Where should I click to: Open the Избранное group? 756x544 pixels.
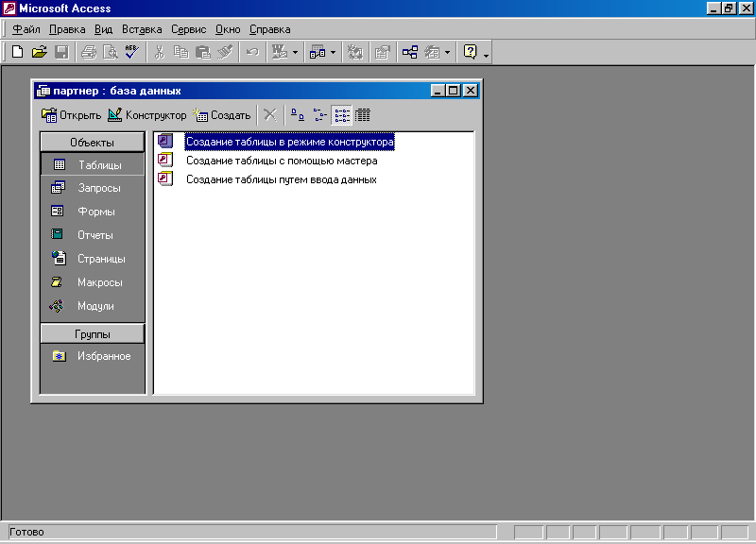92,356
